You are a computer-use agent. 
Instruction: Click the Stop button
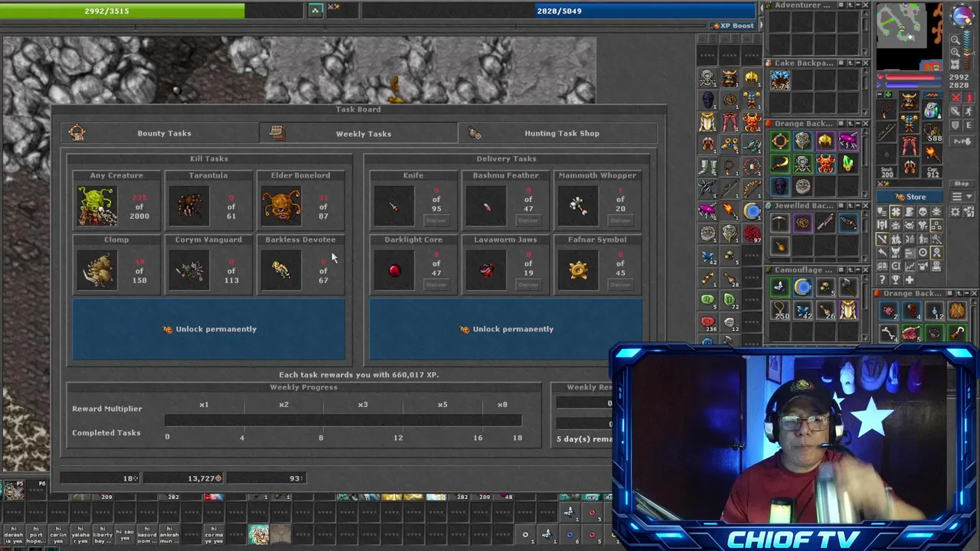pos(962,184)
